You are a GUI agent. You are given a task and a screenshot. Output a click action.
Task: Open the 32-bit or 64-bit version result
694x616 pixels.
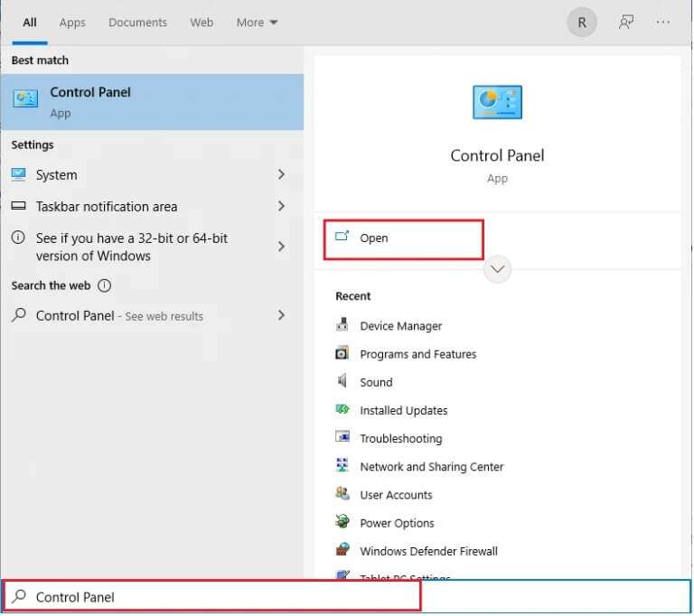152,247
